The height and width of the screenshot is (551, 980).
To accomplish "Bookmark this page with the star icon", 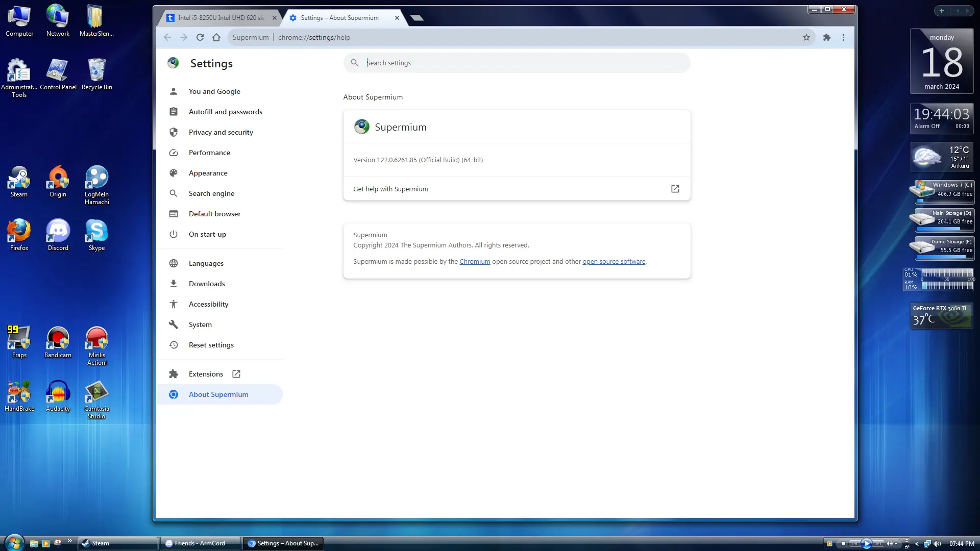I will click(x=806, y=37).
